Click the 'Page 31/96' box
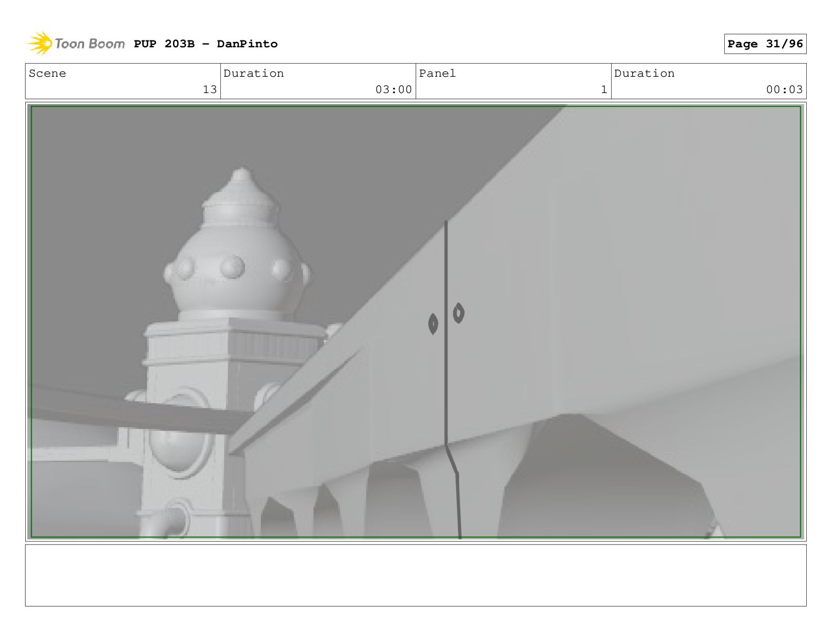Viewport: 832px width, 644px height. click(x=765, y=44)
